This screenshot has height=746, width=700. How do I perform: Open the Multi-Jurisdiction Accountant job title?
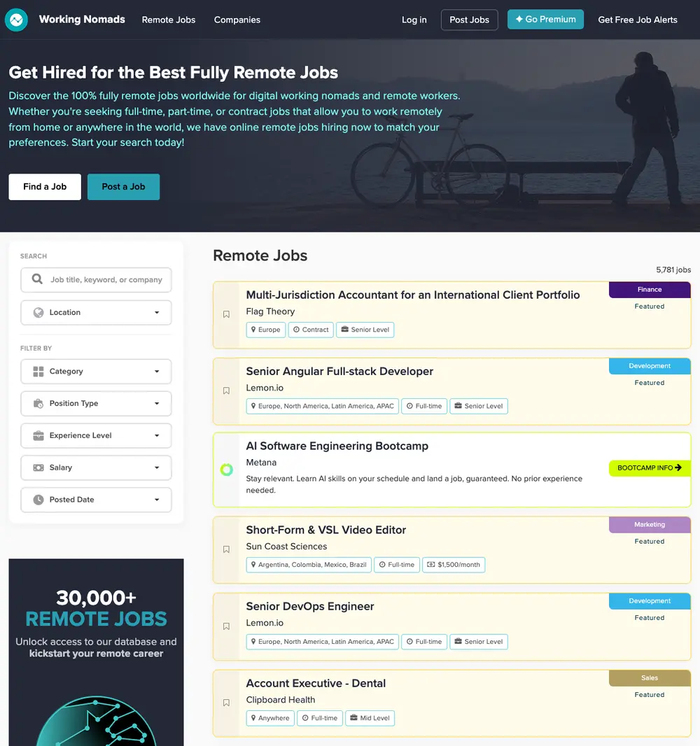[412, 295]
